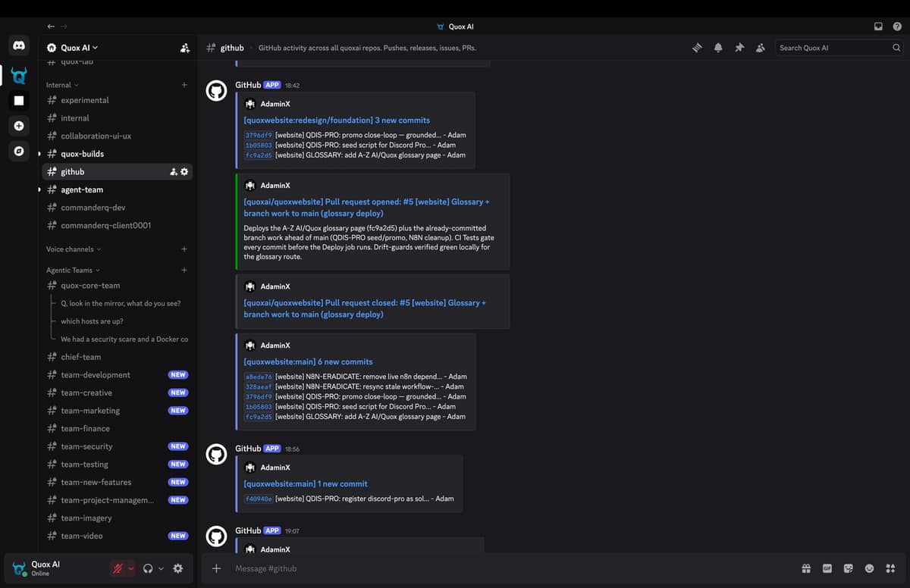
Task: Open GIF picker
Action: [x=827, y=568]
